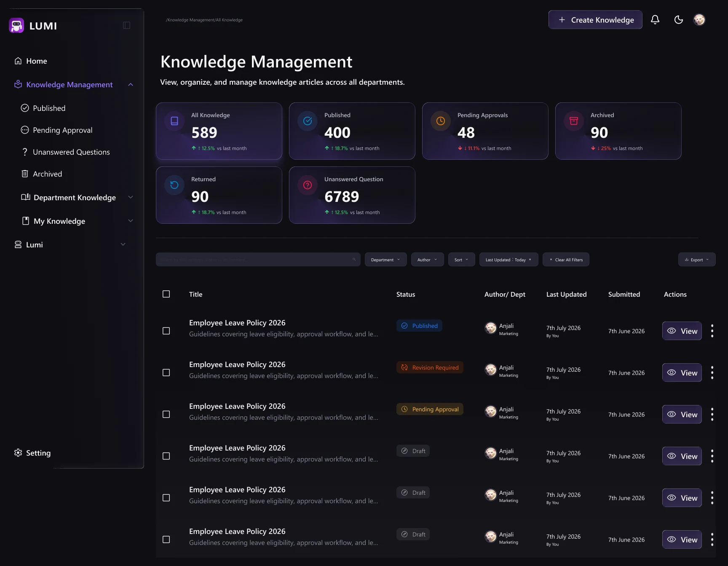The image size is (728, 566).
Task: Open the Author filter dropdown
Action: (427, 260)
